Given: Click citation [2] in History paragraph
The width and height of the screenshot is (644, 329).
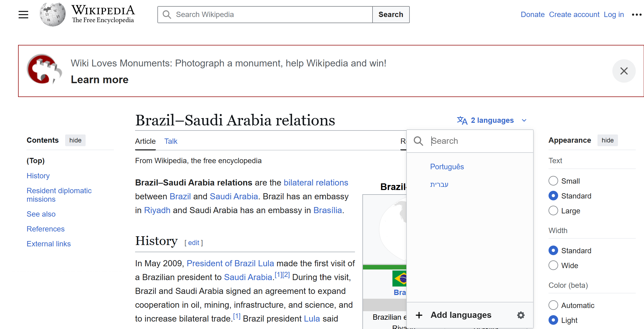Looking at the screenshot, I should click(x=286, y=275).
